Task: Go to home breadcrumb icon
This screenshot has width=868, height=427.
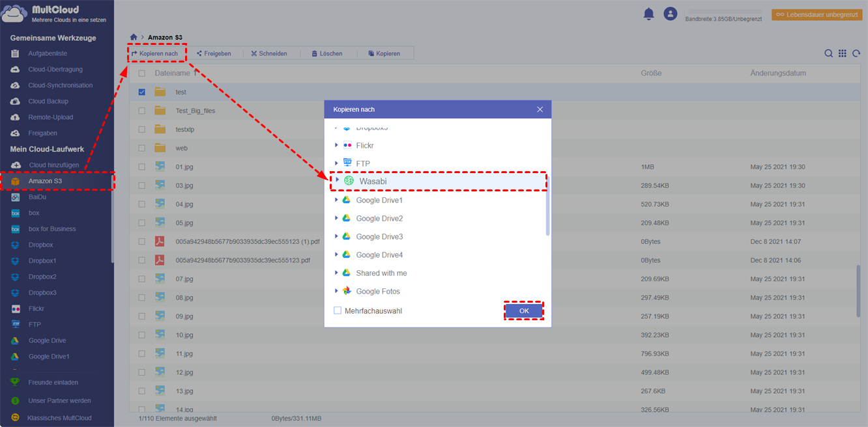Action: tap(134, 38)
